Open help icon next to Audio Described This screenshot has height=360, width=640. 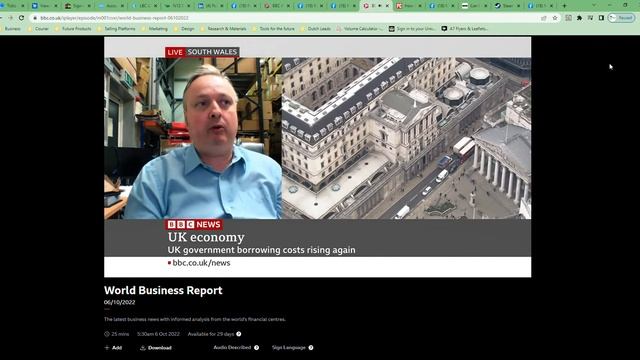[256, 348]
